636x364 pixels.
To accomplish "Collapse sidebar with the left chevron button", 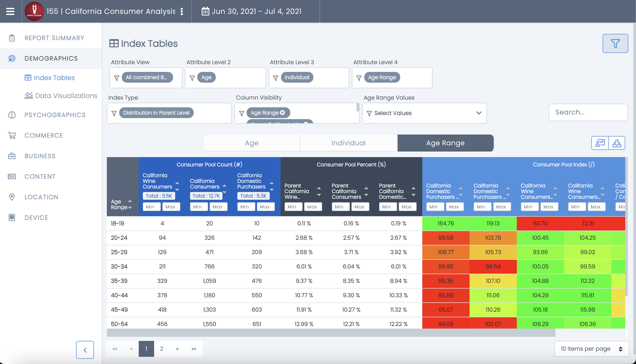I will tap(85, 350).
